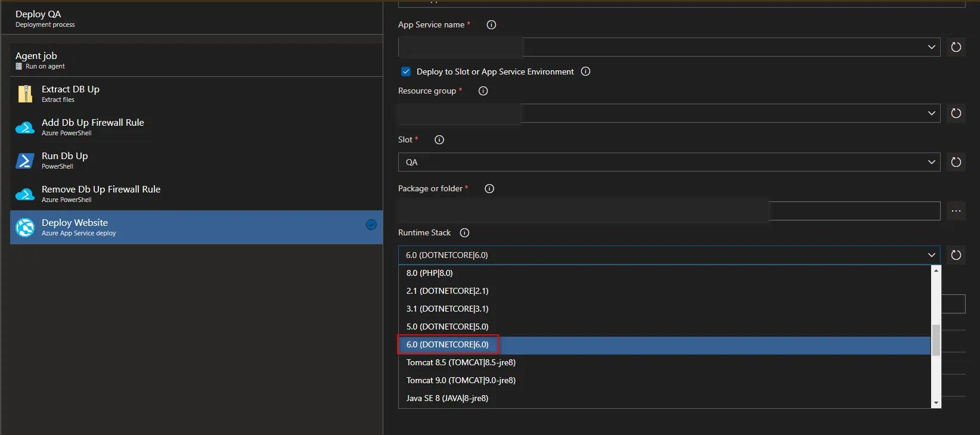Click the info icon beside Slot

pyautogui.click(x=439, y=140)
